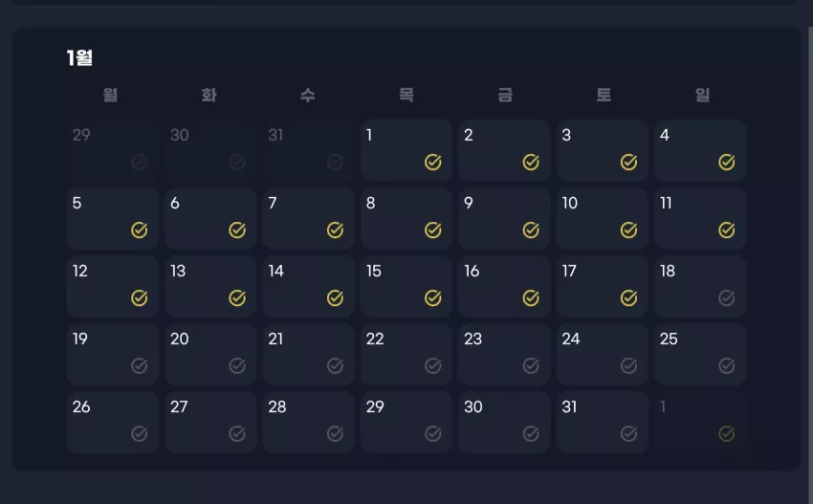Image resolution: width=813 pixels, height=504 pixels.
Task: Click the dim check on next month's day 1
Action: (726, 433)
